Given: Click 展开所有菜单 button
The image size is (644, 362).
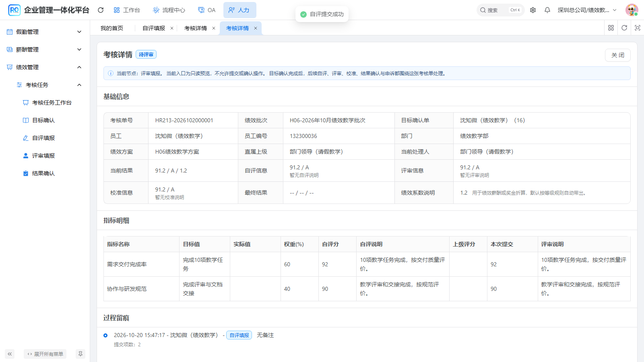Looking at the screenshot, I should click(45, 354).
